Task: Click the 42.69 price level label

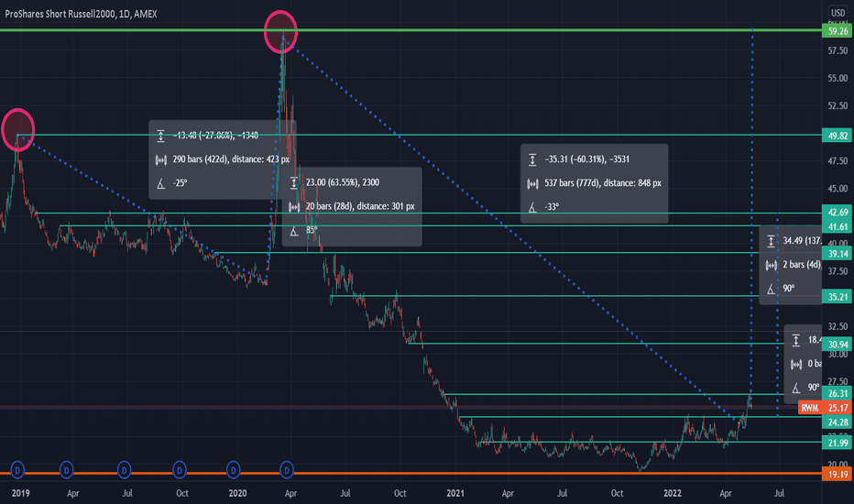Action: point(838,213)
